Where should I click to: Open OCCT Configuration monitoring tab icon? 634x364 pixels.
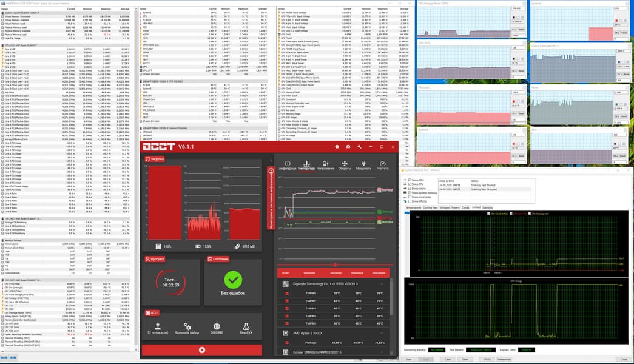288,165
